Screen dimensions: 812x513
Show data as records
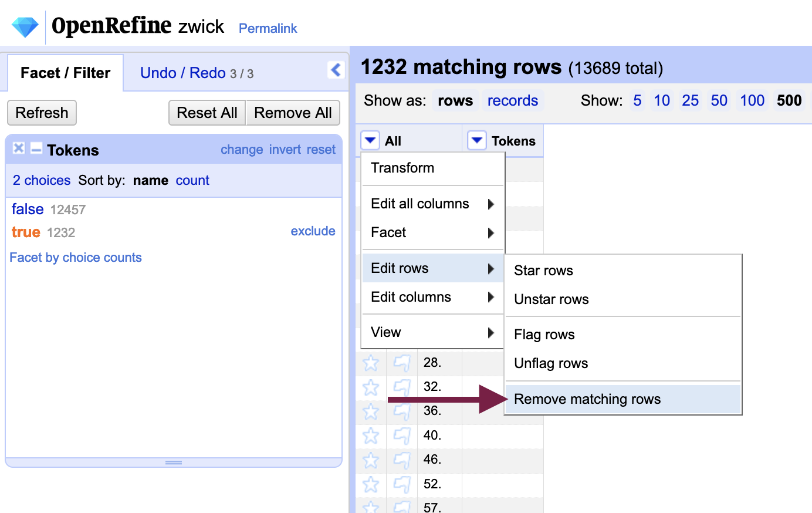pos(513,100)
